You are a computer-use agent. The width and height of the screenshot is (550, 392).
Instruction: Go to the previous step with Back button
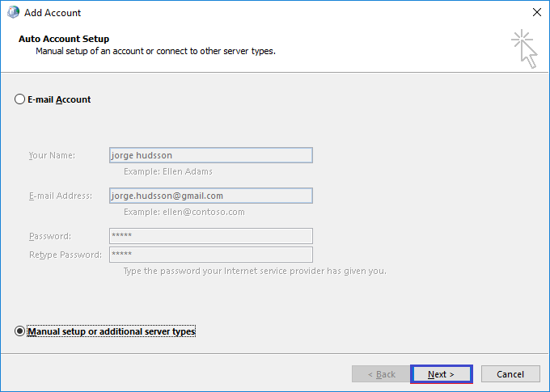click(x=381, y=374)
